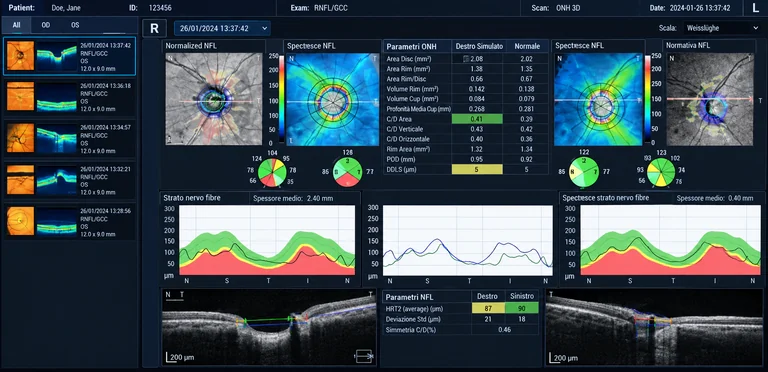Open the 13:37:42 scan entry
Screen dimensions: 768x372
point(70,56)
